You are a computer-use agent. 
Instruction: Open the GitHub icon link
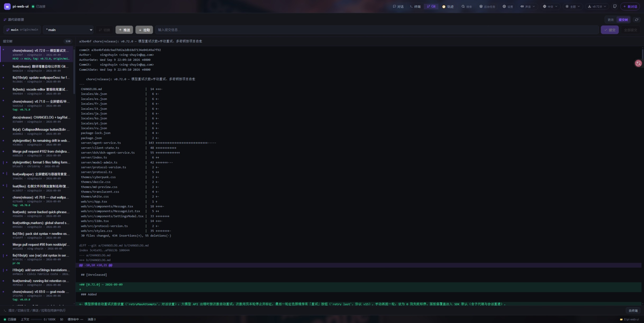[615, 7]
